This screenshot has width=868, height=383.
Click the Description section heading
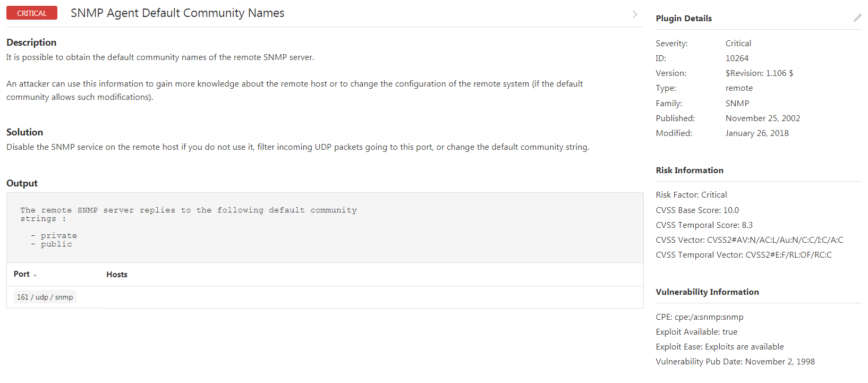click(31, 42)
